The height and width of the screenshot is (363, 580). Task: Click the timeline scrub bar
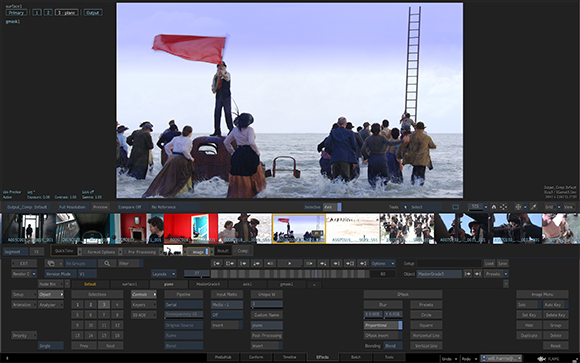[290, 274]
